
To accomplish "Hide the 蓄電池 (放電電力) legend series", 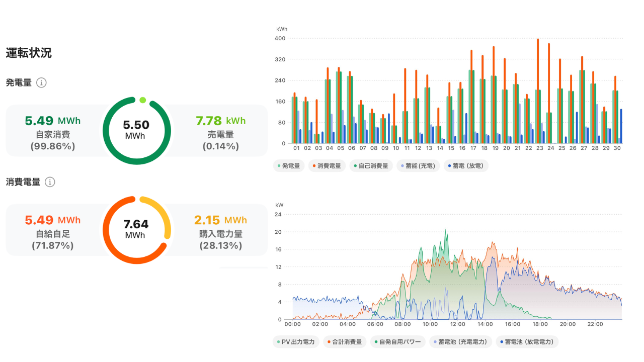I will click(x=527, y=342).
